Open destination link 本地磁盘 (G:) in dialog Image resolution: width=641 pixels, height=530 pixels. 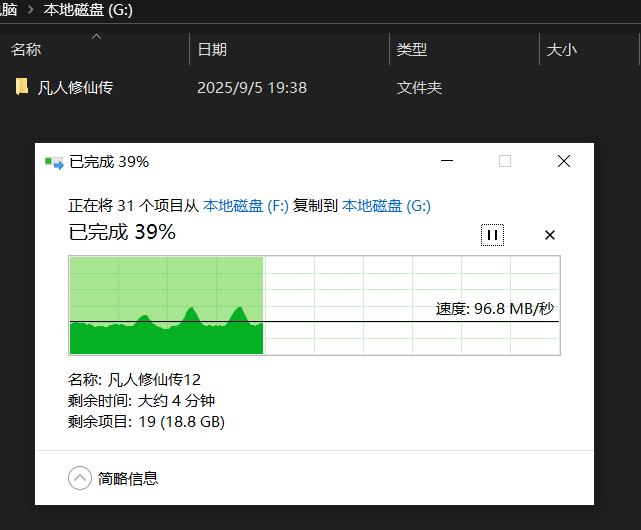click(x=386, y=206)
